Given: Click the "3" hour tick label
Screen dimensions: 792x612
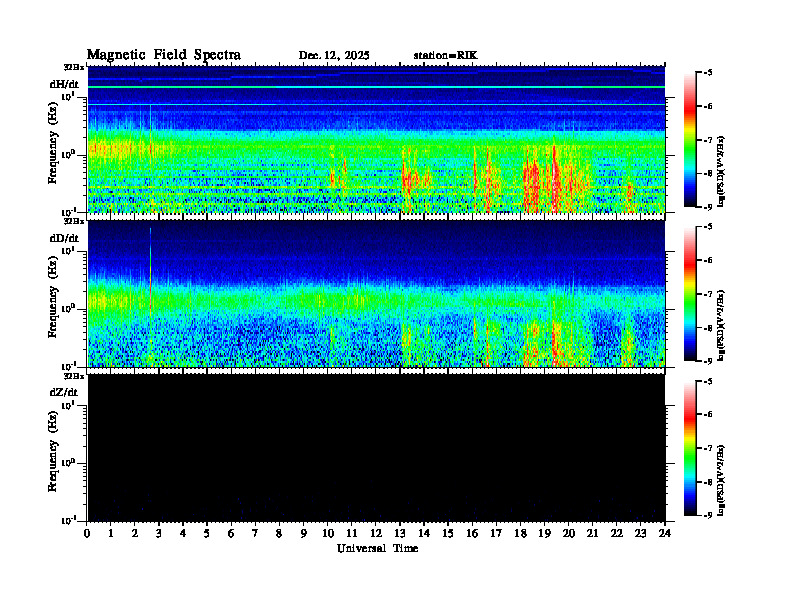Looking at the screenshot, I should pos(159,534).
